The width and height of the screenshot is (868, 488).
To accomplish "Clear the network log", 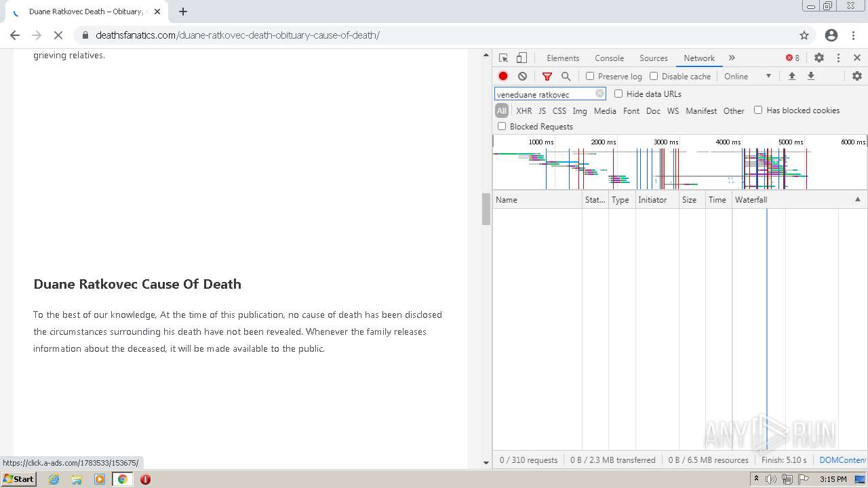I will point(522,76).
